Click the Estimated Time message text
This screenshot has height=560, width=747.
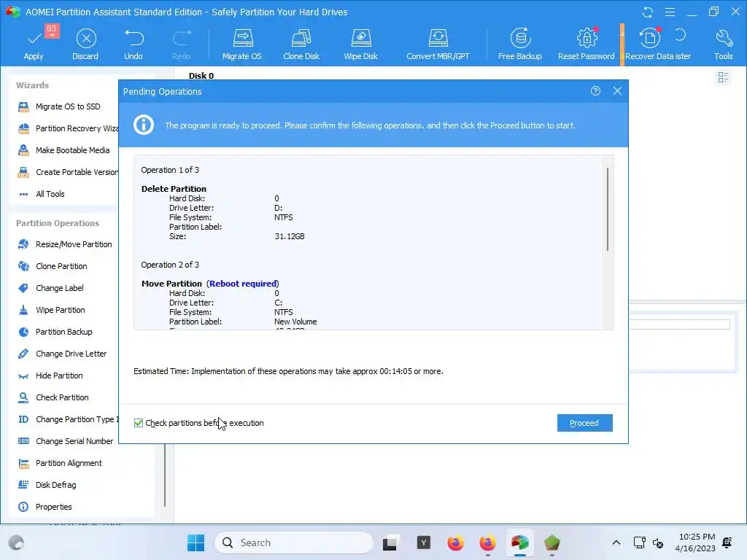click(288, 371)
